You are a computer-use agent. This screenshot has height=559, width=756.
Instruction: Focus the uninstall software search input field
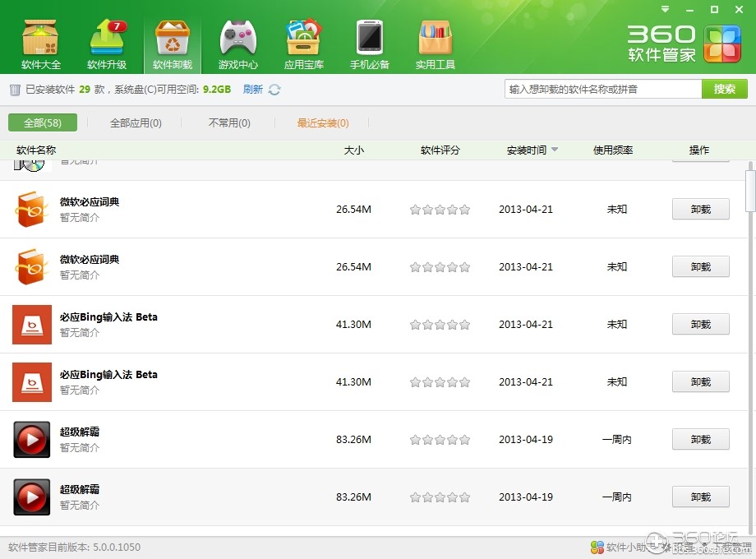tap(602, 89)
